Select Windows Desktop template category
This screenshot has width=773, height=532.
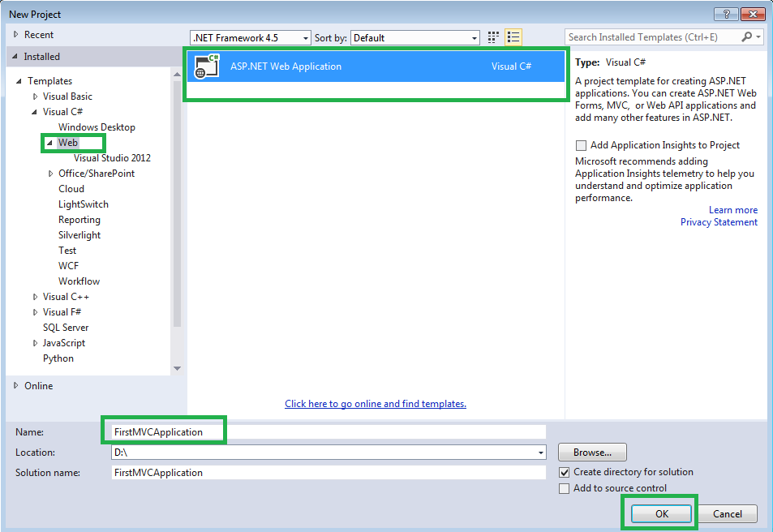pyautogui.click(x=97, y=127)
